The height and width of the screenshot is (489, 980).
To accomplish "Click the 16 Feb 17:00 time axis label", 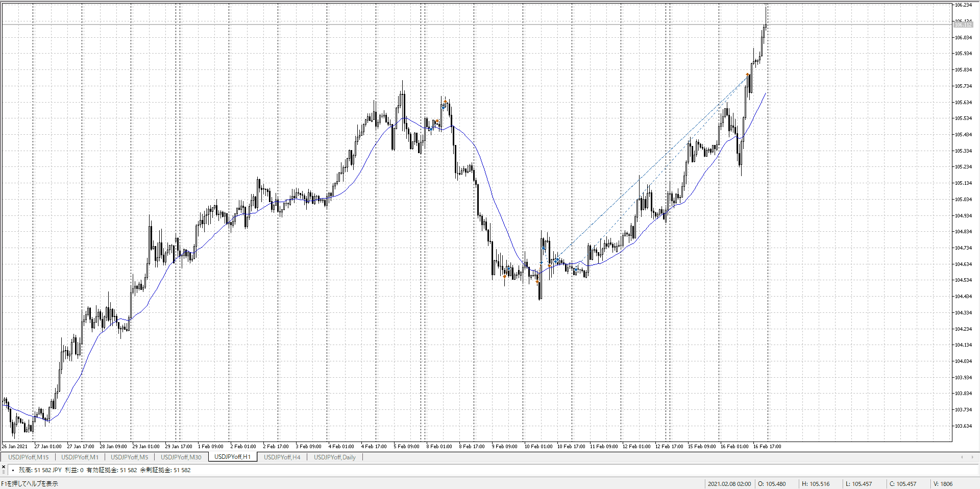I will pyautogui.click(x=767, y=446).
